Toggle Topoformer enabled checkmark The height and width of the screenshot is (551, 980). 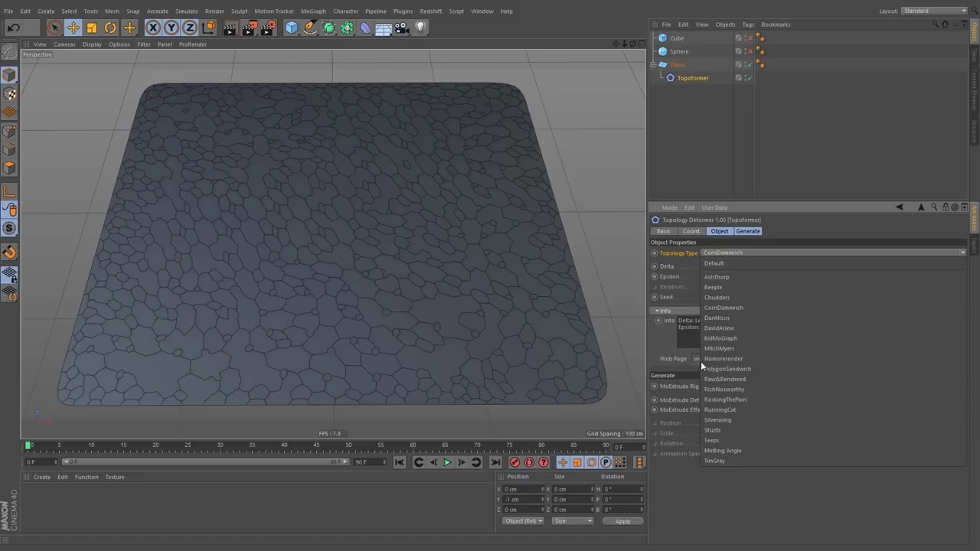[x=750, y=78]
